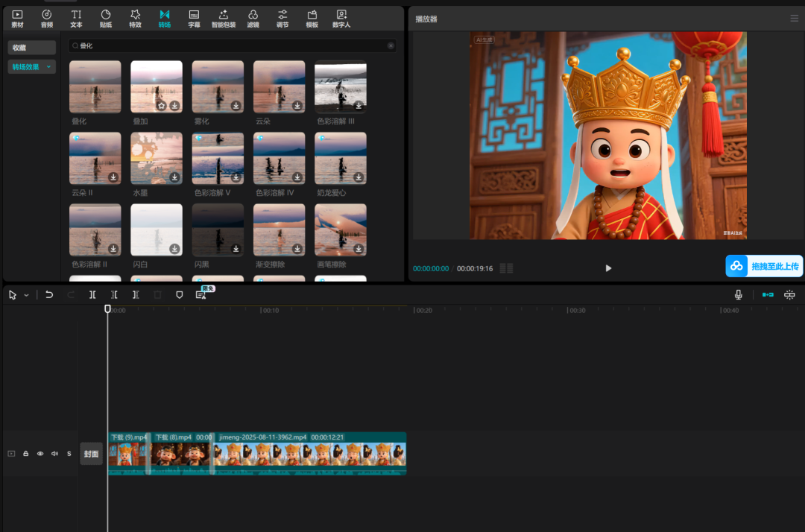The image size is (805, 532).
Task: Open the 特效 effects tab
Action: [135, 19]
